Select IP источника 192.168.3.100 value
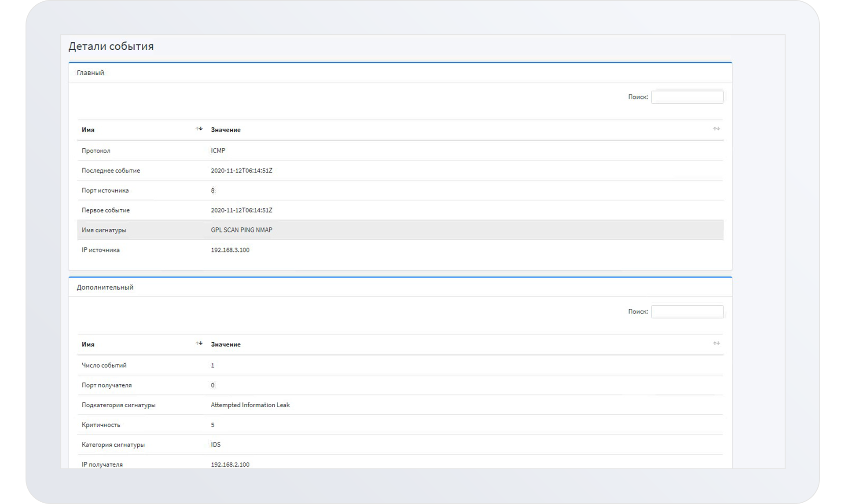Viewport: 845px width, 504px height. pos(230,250)
